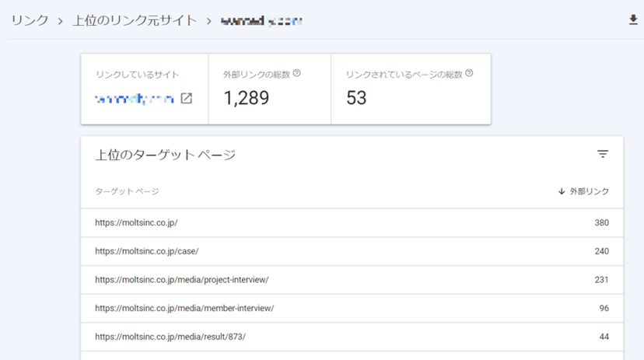Show help for 外部リンクの総数
The height and width of the screenshot is (360, 644).
point(297,73)
